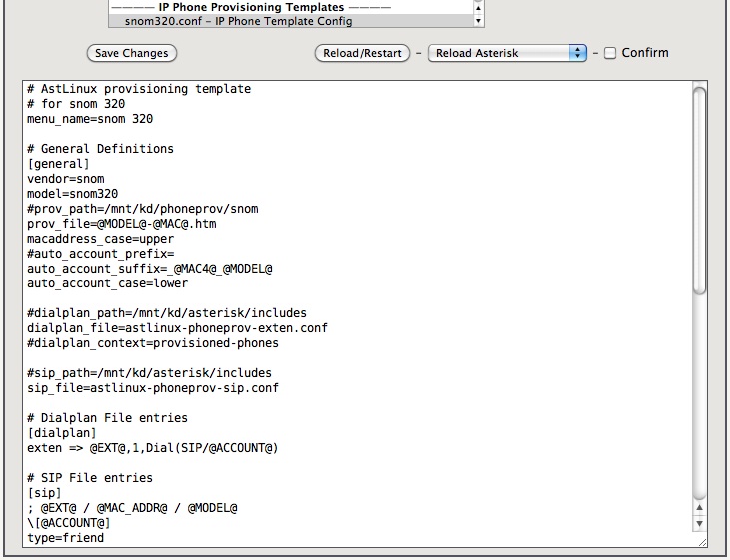Click 'prov_file=@MODEL@-@MAC@.htm' line
Viewport: 730px width, 560px height.
click(122, 224)
